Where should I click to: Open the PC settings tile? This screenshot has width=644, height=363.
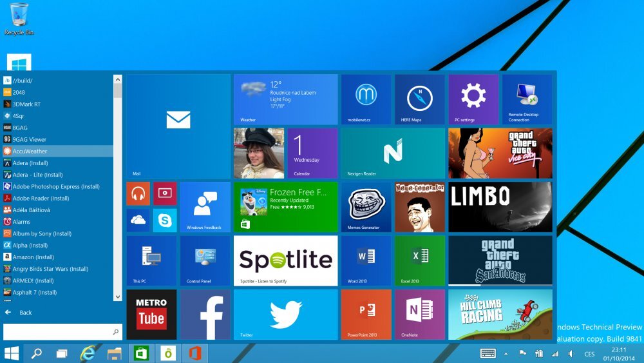click(x=473, y=99)
